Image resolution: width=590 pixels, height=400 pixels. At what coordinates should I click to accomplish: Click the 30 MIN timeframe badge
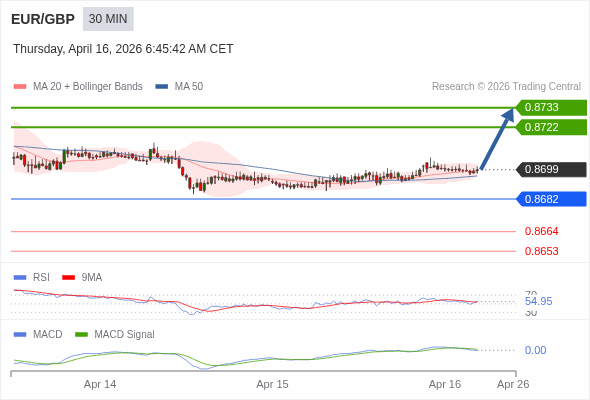(x=108, y=19)
